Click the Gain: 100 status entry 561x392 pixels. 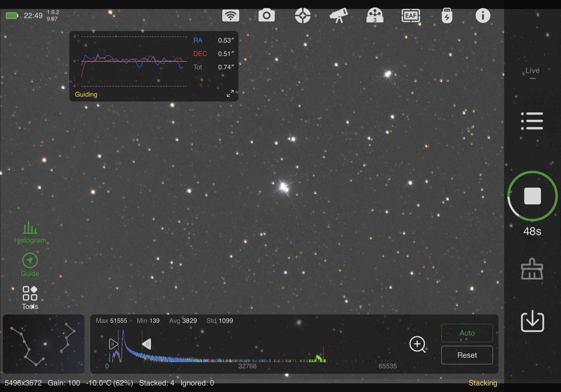[x=64, y=383]
